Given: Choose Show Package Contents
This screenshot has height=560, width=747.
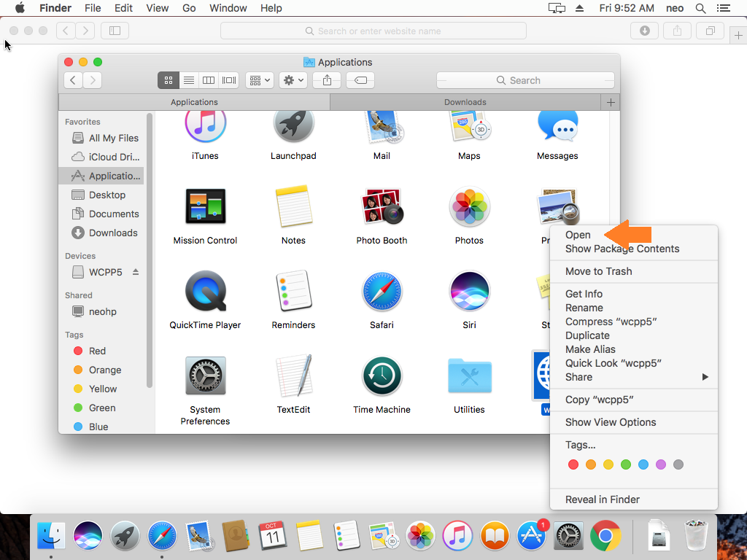Looking at the screenshot, I should coord(634,249).
